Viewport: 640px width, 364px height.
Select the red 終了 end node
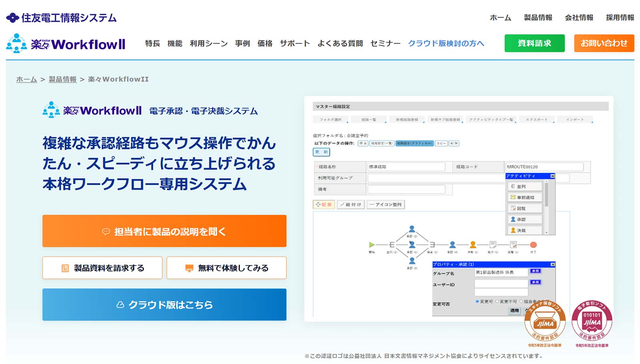point(533,245)
